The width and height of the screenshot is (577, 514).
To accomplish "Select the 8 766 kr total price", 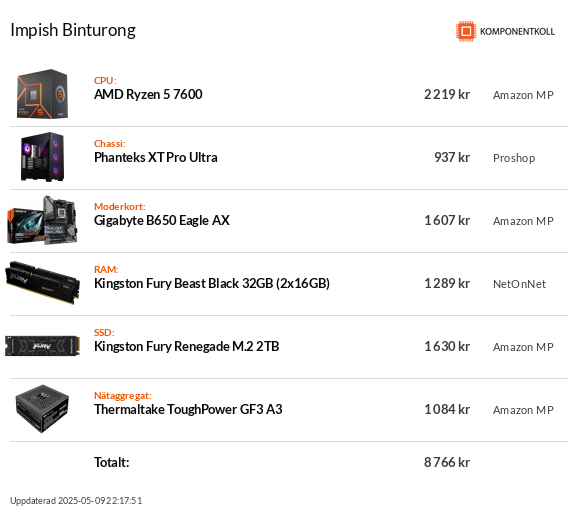I will [x=447, y=462].
